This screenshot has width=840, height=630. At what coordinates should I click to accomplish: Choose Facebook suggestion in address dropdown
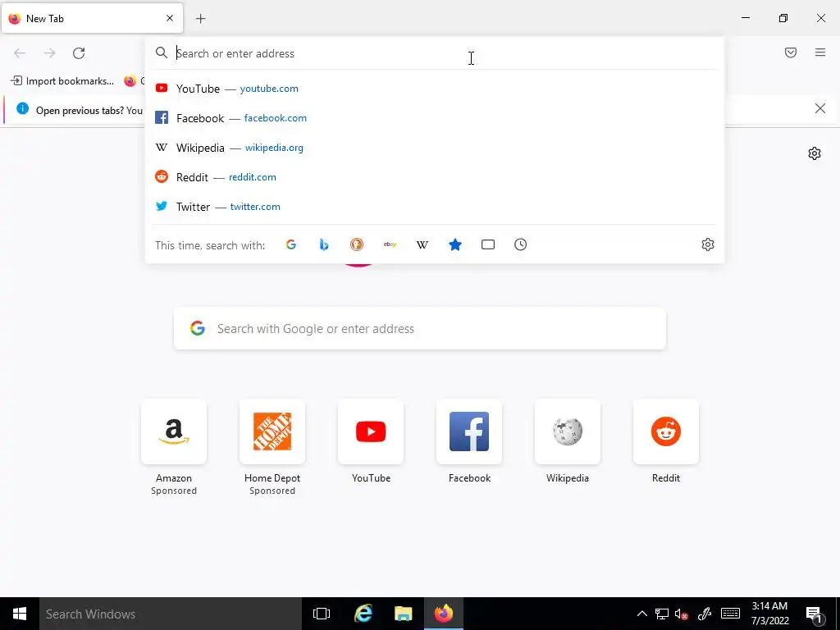point(435,118)
